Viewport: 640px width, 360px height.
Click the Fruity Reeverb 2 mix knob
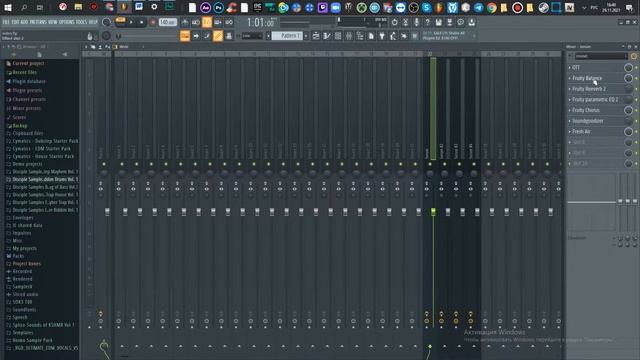[628, 89]
